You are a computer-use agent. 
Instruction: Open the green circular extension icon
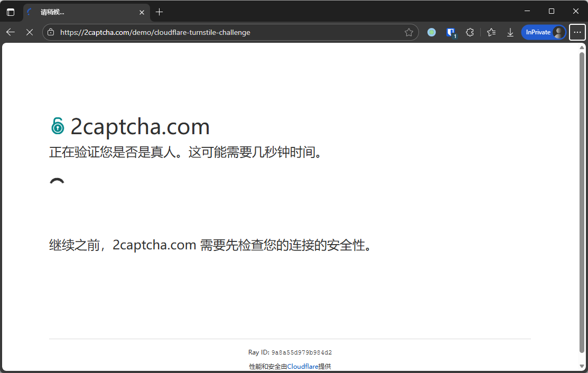pyautogui.click(x=432, y=32)
